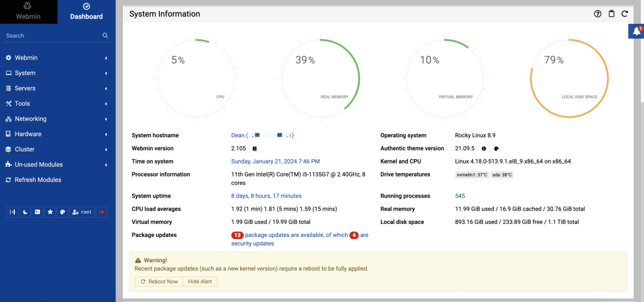Click the red logout icon
The width and height of the screenshot is (644, 302).
tap(102, 212)
